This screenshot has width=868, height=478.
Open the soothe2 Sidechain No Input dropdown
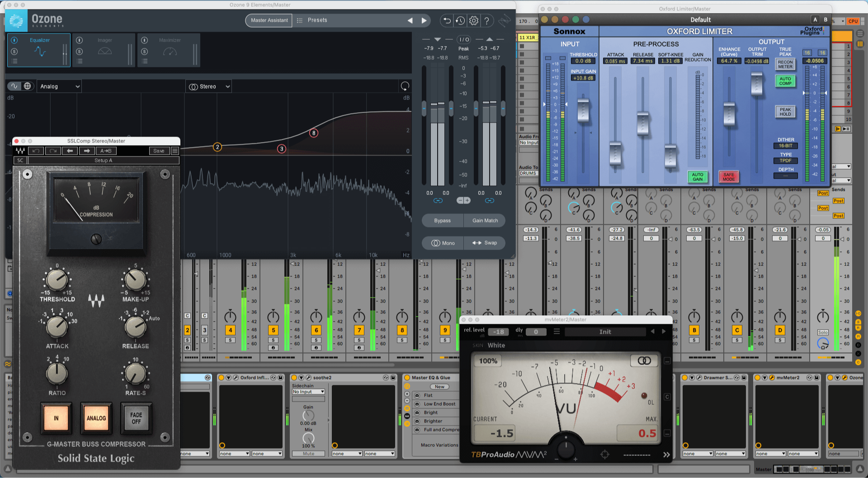coord(308,392)
